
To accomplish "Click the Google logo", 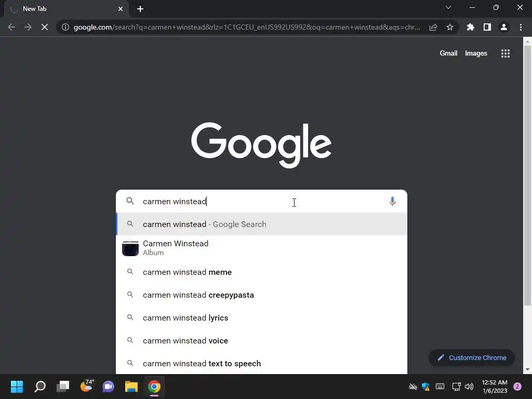I will point(261,145).
